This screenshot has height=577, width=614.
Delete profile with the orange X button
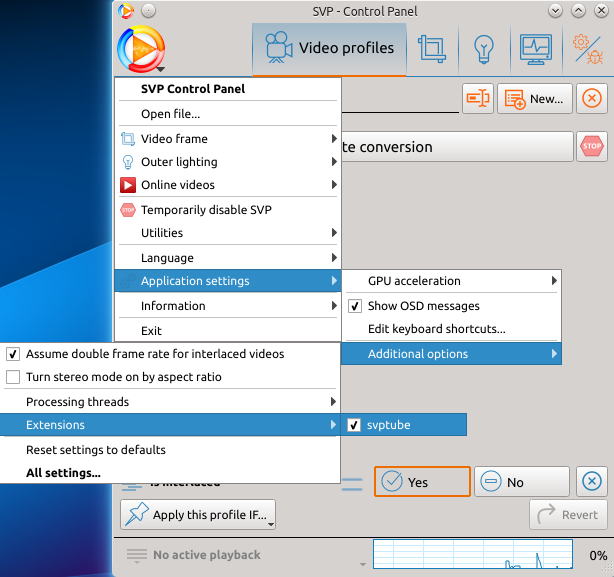(592, 98)
